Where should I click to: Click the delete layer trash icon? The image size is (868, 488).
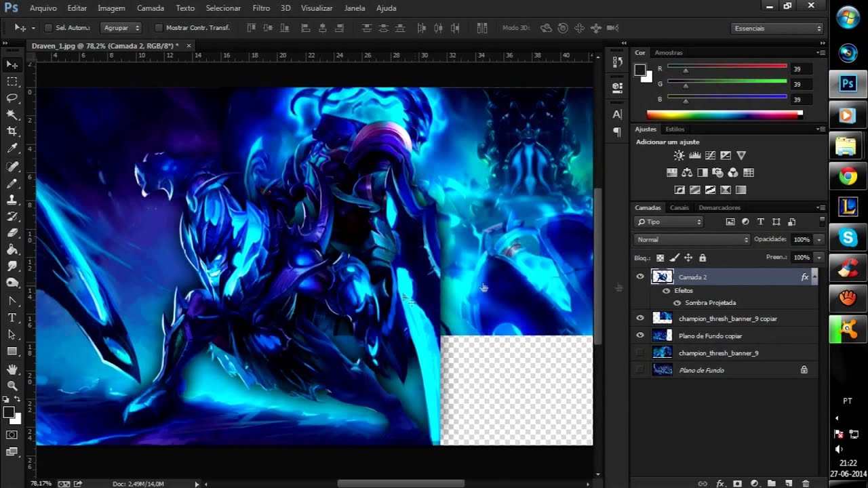click(806, 483)
